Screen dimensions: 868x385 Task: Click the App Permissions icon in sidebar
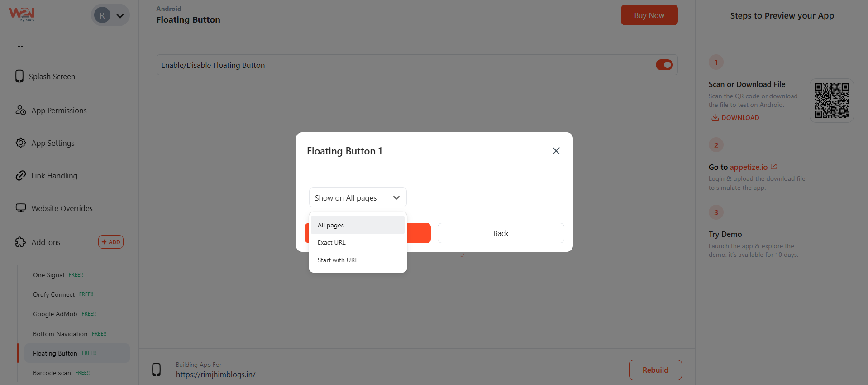(x=21, y=110)
